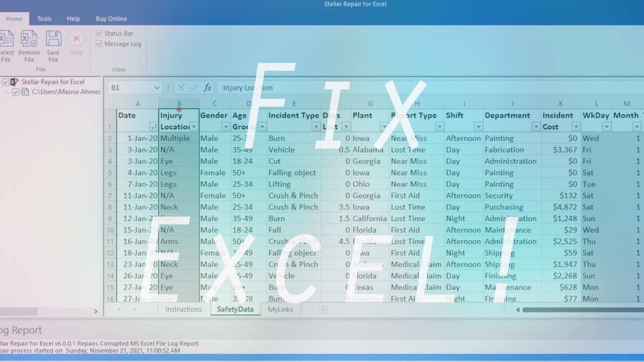Click the Purchasing department cell
The width and height of the screenshot is (644, 362).
coord(512,207)
